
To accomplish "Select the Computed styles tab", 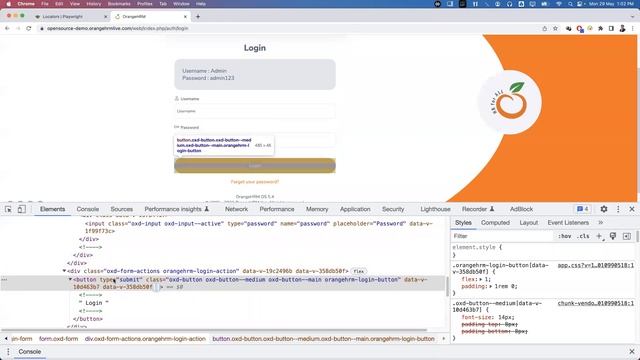I will pyautogui.click(x=495, y=223).
